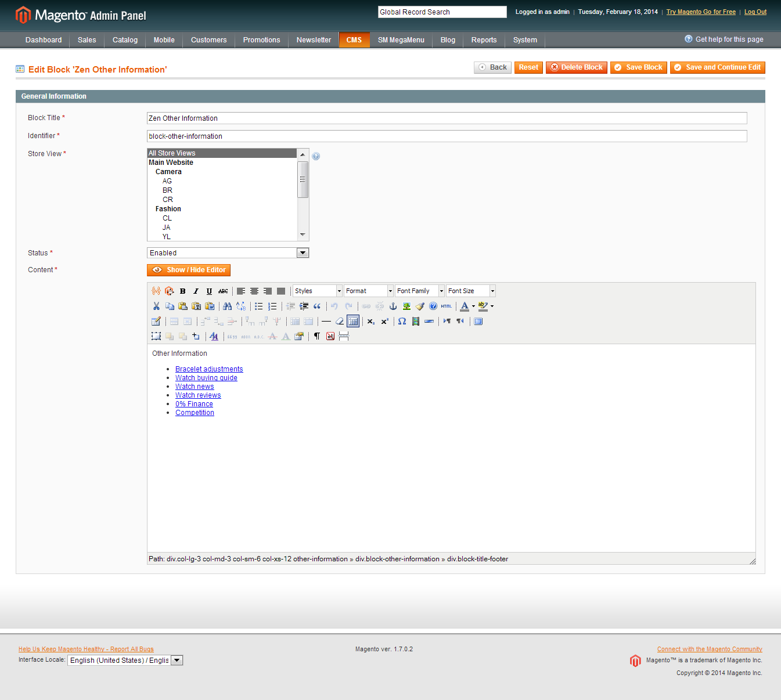Screen dimensions: 781x700
Task: Toggle Italic formatting
Action: coord(196,291)
